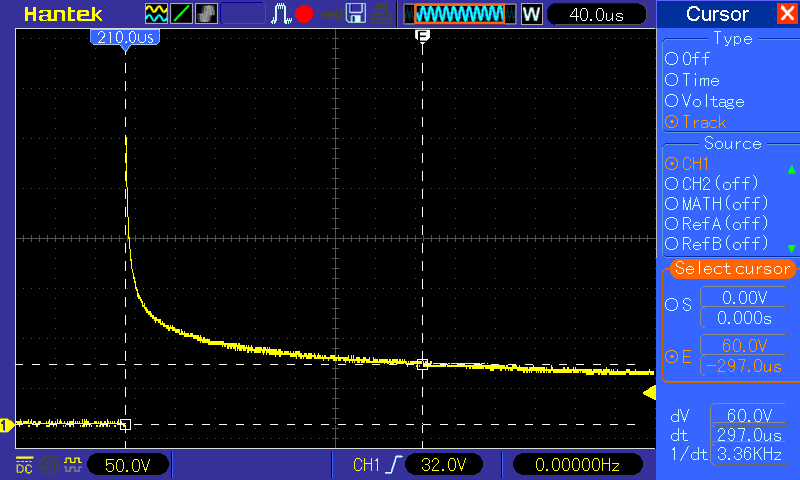
Task: Click the E cursor -297.0us value
Action: pos(744,366)
